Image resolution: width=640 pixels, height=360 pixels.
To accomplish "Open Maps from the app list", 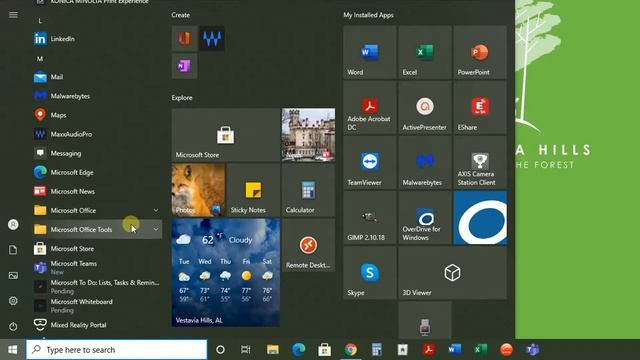I will tap(97, 115).
